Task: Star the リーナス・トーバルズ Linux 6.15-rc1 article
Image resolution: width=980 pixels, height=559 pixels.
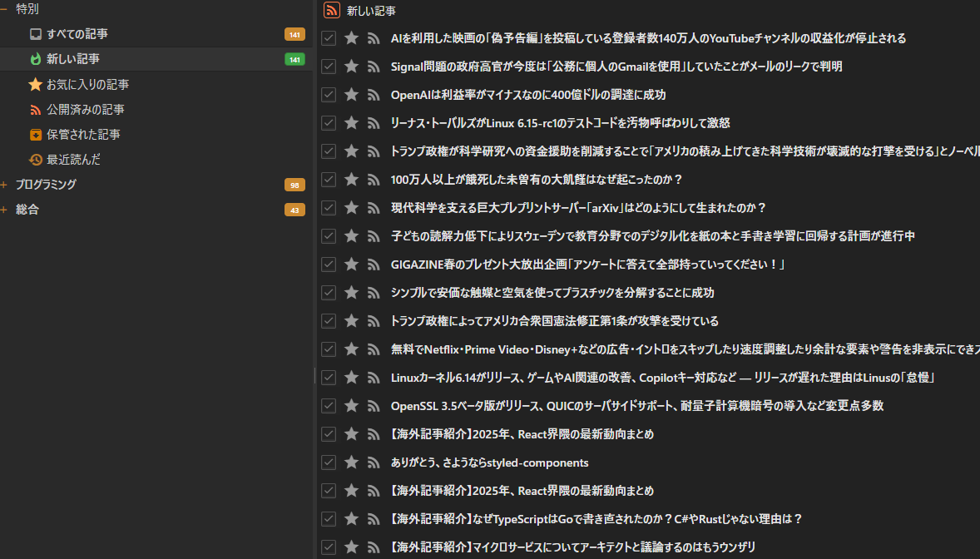Action: pyautogui.click(x=351, y=122)
